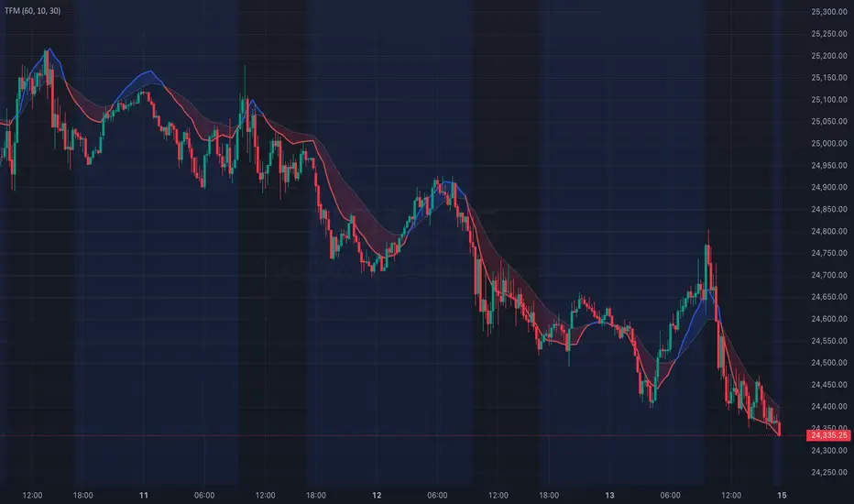Click the 24,400.00 price axis label

pos(829,407)
